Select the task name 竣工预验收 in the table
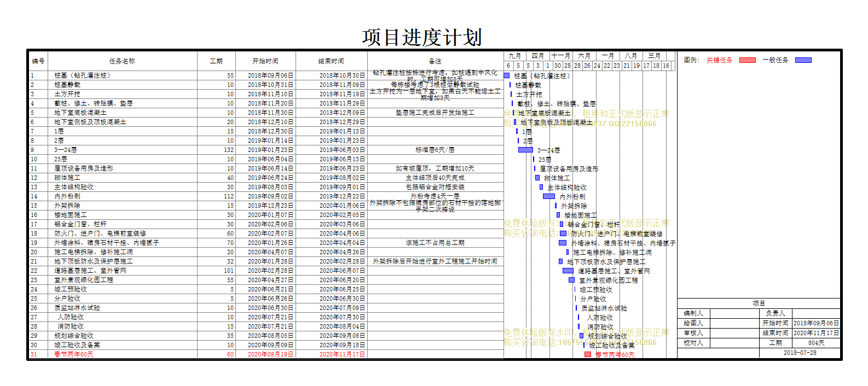 (x=71, y=289)
